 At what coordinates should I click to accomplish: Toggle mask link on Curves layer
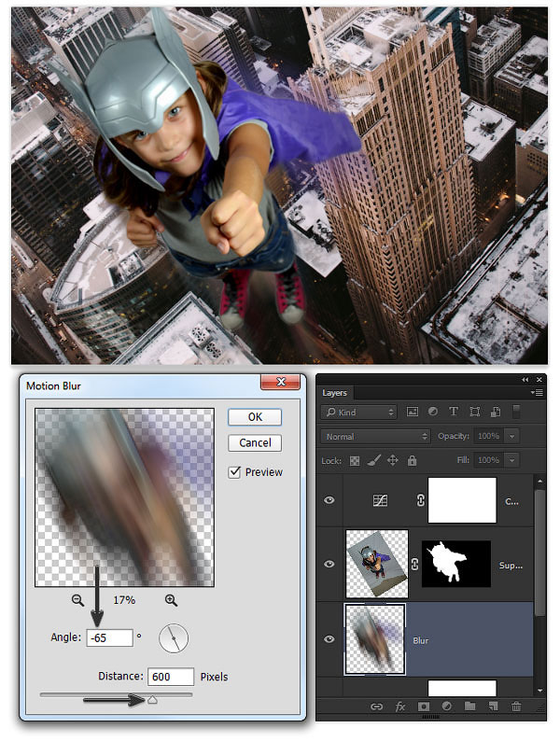pos(420,500)
